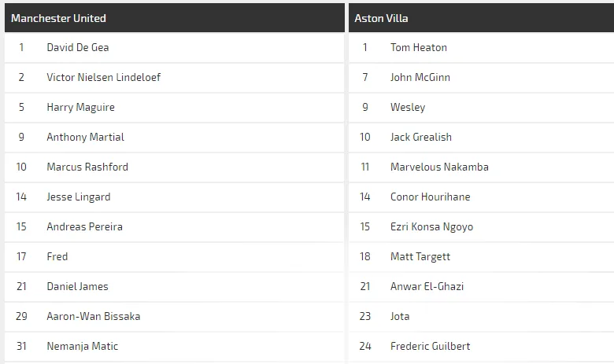Open John McGinn's player entry
Viewport: 614px width, 364px height.
click(x=420, y=77)
